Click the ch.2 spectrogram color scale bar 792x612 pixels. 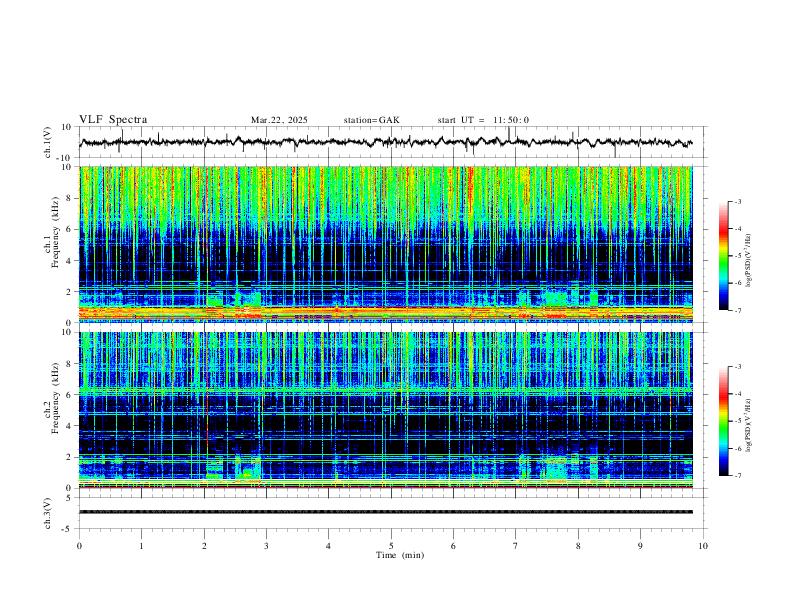[x=723, y=421]
